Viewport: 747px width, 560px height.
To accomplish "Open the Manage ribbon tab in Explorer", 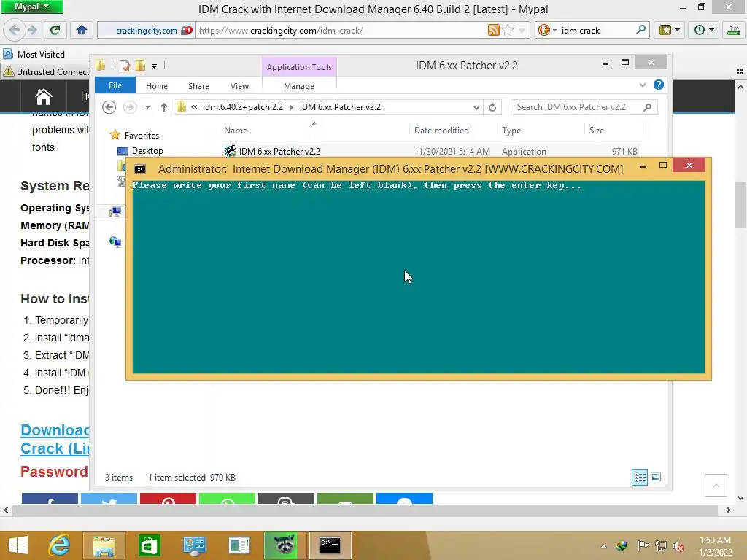I will tap(299, 86).
